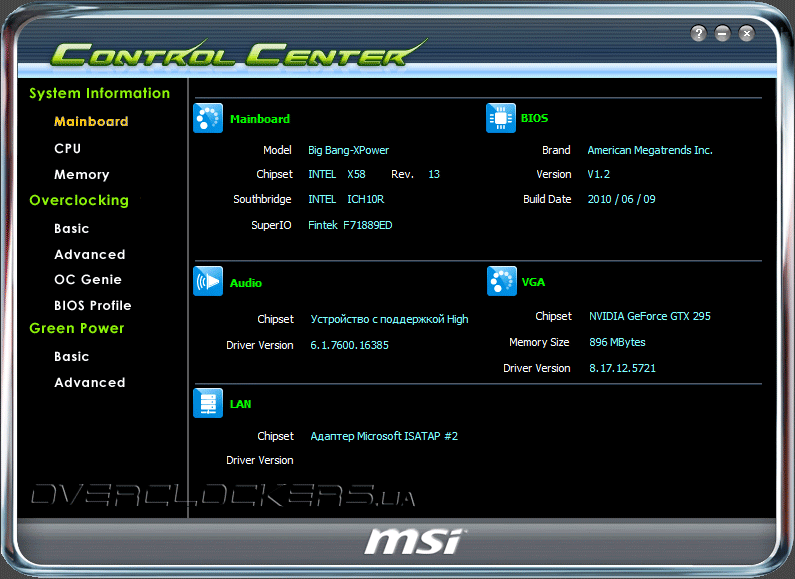Click the LAN Driver Version label

point(260,460)
